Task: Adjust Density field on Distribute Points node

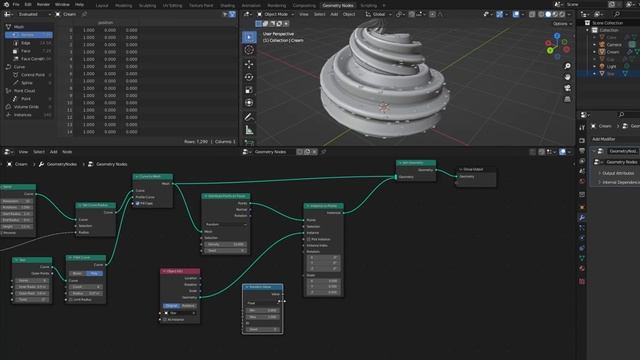Action: (x=226, y=244)
